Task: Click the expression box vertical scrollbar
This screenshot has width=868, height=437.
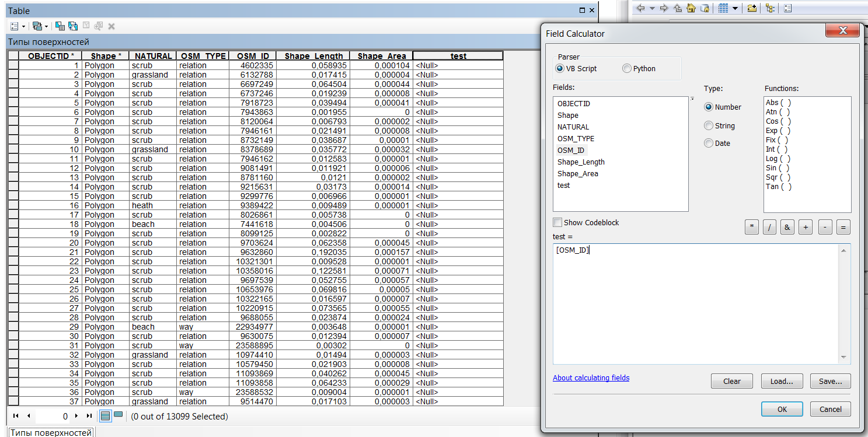Action: click(843, 303)
